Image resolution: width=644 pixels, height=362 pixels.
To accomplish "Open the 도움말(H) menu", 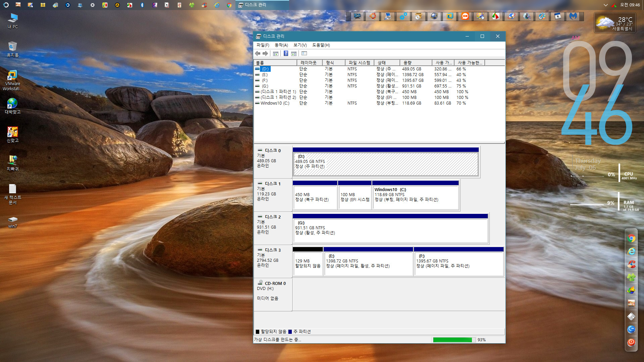I will [321, 45].
